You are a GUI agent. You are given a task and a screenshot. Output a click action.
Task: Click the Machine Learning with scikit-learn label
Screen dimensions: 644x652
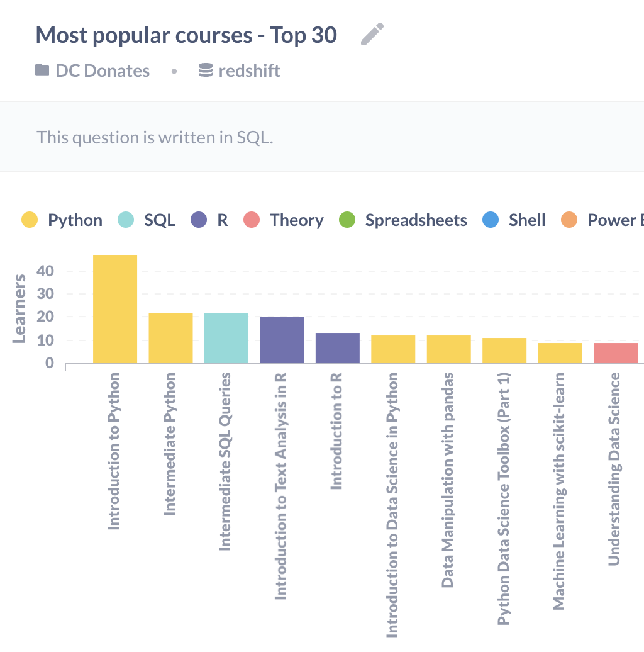(x=559, y=488)
